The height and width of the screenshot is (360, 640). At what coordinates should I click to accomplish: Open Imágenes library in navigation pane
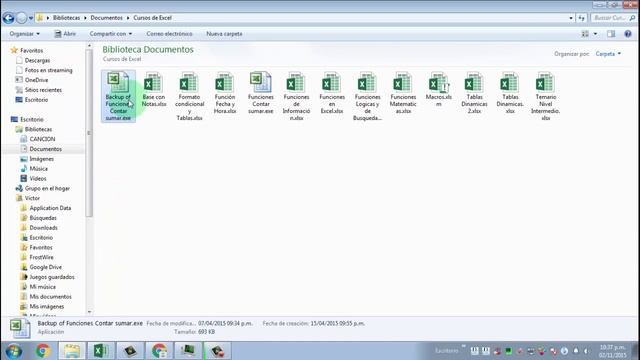41,159
